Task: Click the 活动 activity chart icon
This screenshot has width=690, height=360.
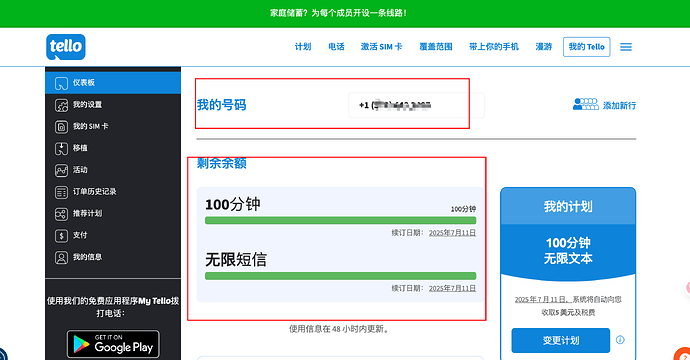Action: click(x=61, y=170)
